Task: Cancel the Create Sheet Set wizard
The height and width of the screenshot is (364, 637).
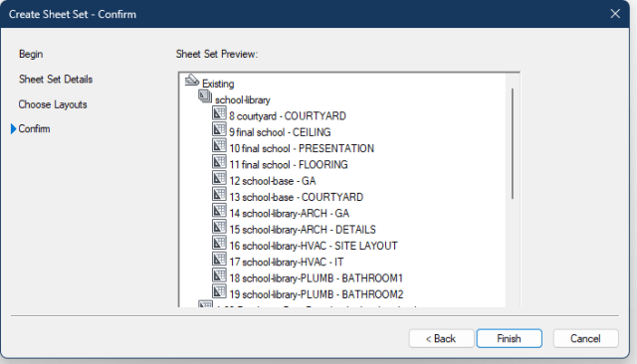Action: click(585, 338)
